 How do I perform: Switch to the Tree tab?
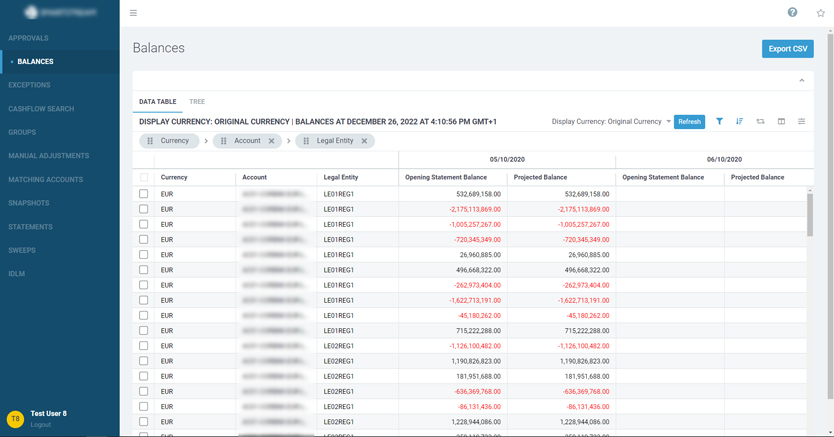(x=197, y=101)
